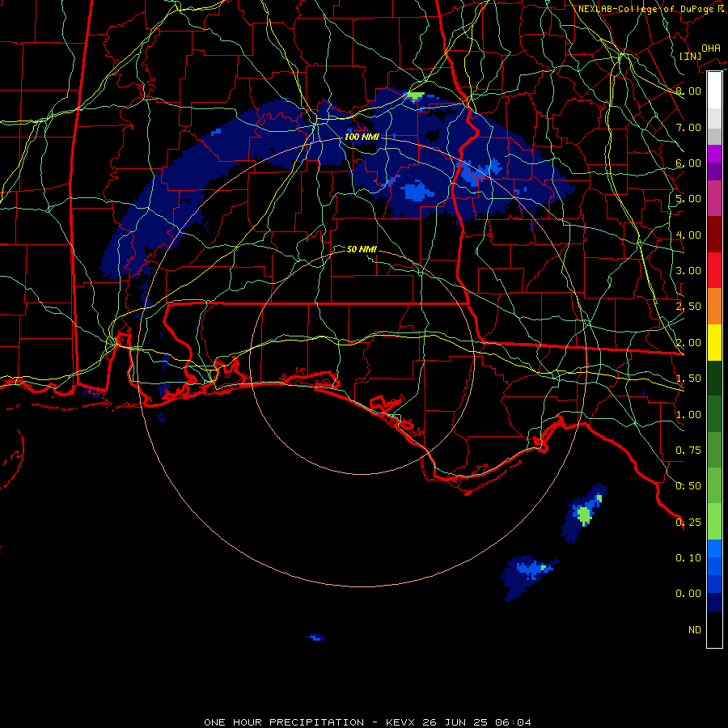Click the NEXLAB-College of DuPage credit text
Screen dimensions: 728x728
(x=651, y=9)
